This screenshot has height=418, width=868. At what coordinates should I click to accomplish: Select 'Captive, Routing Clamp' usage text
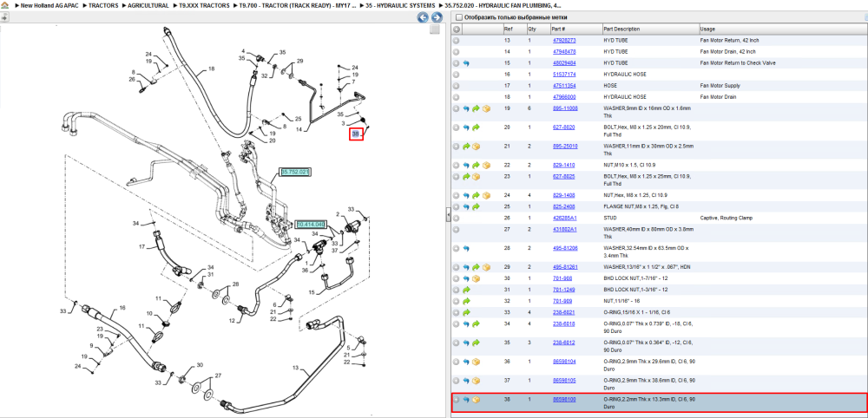(728, 218)
